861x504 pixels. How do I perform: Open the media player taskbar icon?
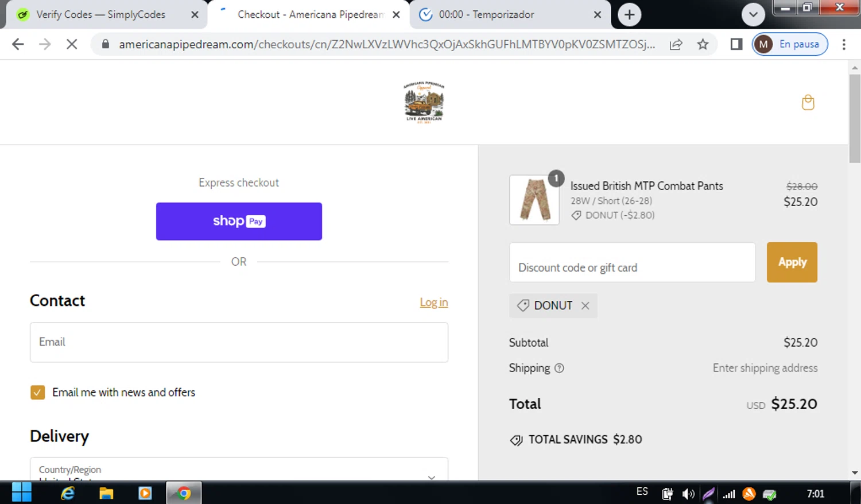[145, 493]
